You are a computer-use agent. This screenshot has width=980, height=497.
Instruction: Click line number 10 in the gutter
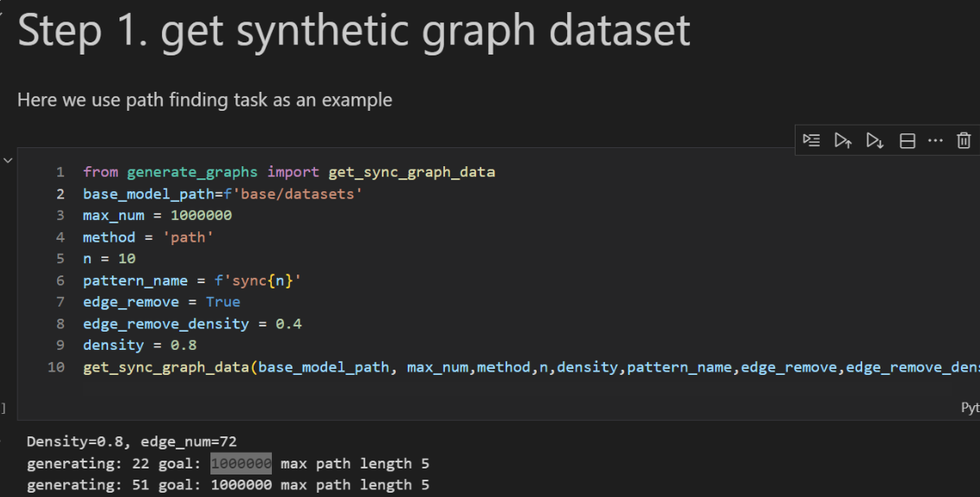point(56,367)
